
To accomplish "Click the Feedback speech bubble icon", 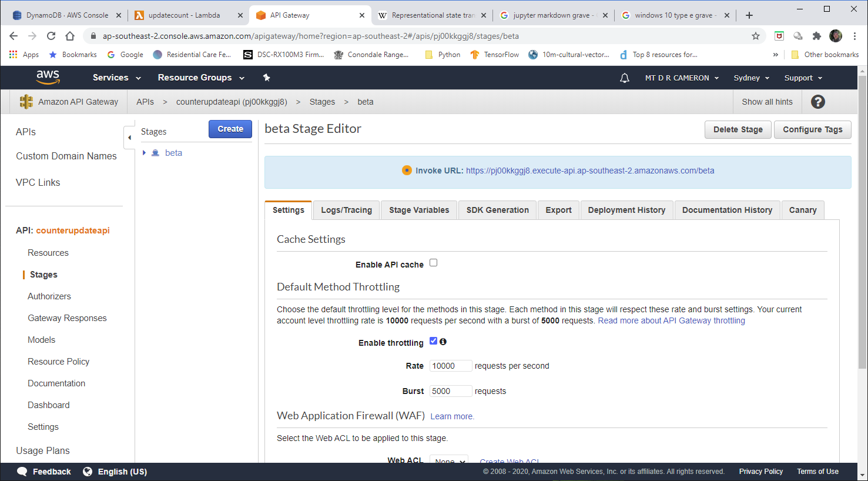I will coord(22,472).
